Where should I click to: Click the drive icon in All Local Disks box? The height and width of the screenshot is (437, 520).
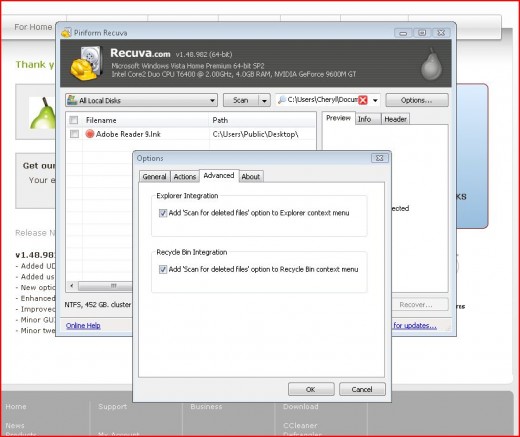point(72,100)
